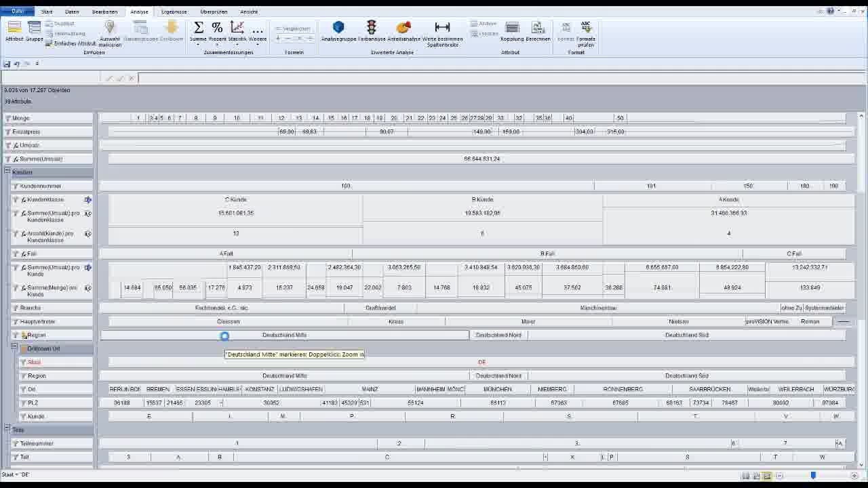Screen dimensions: 868x488
Task: Click the vertical scrollbar down arrow
Action: (x=863, y=464)
